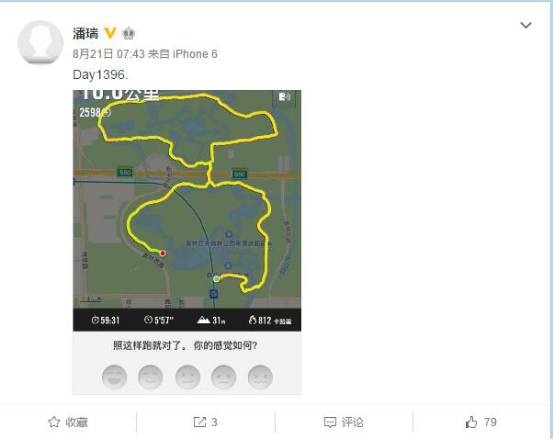Click the 收藏 label
Screen dimensions: 554x440
[x=76, y=422]
